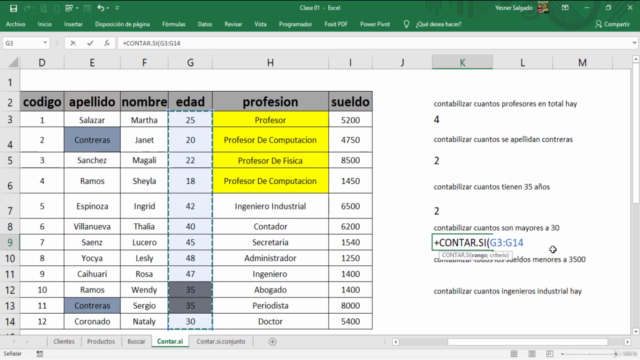Click the Ribbon Display Options icon
This screenshot has width=640, height=360.
click(x=565, y=8)
